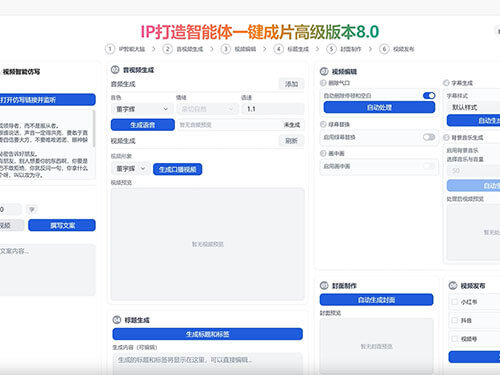Click the 视频编辑 panel header icon
This screenshot has width=500, height=375.
coord(324,71)
